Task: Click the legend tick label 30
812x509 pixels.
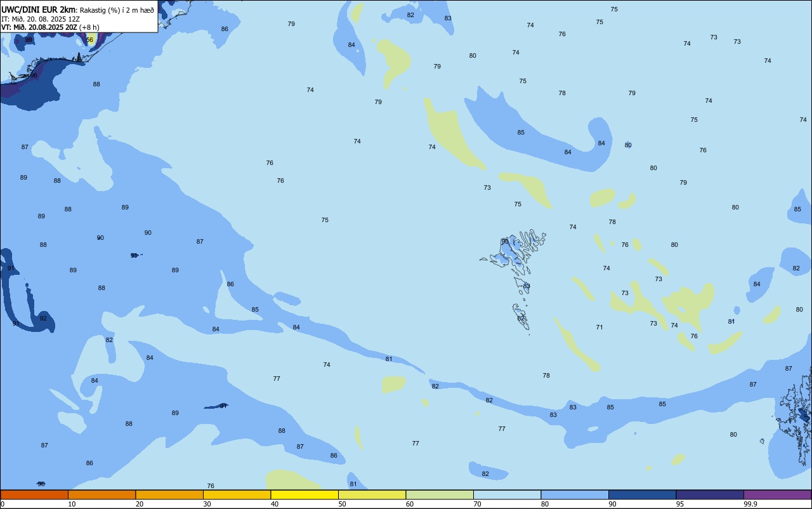Action: pyautogui.click(x=207, y=504)
